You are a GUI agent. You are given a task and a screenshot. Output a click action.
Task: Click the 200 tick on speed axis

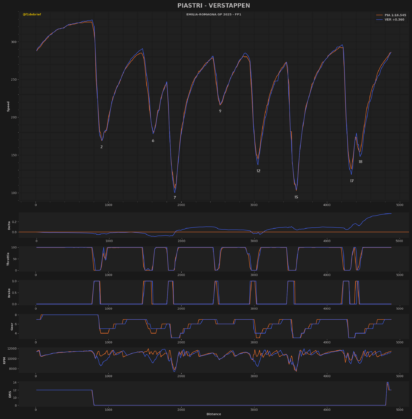14,117
